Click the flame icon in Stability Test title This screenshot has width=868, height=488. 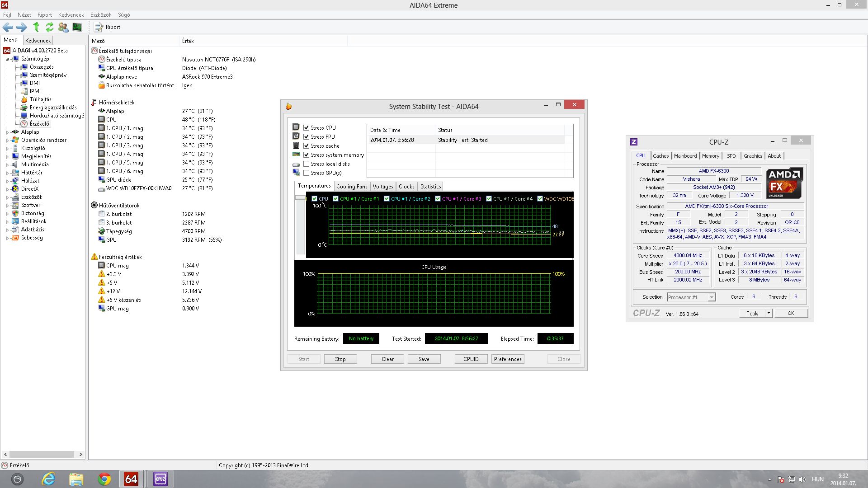pyautogui.click(x=288, y=107)
